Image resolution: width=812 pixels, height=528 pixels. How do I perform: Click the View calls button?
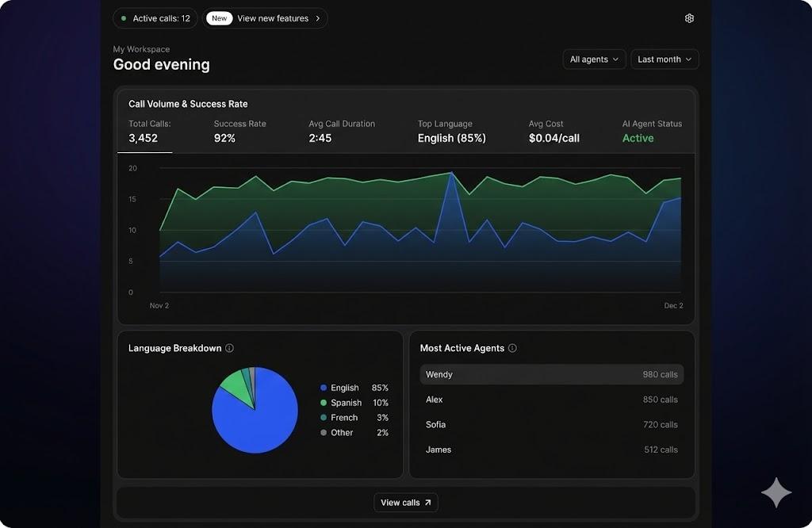tap(405, 502)
